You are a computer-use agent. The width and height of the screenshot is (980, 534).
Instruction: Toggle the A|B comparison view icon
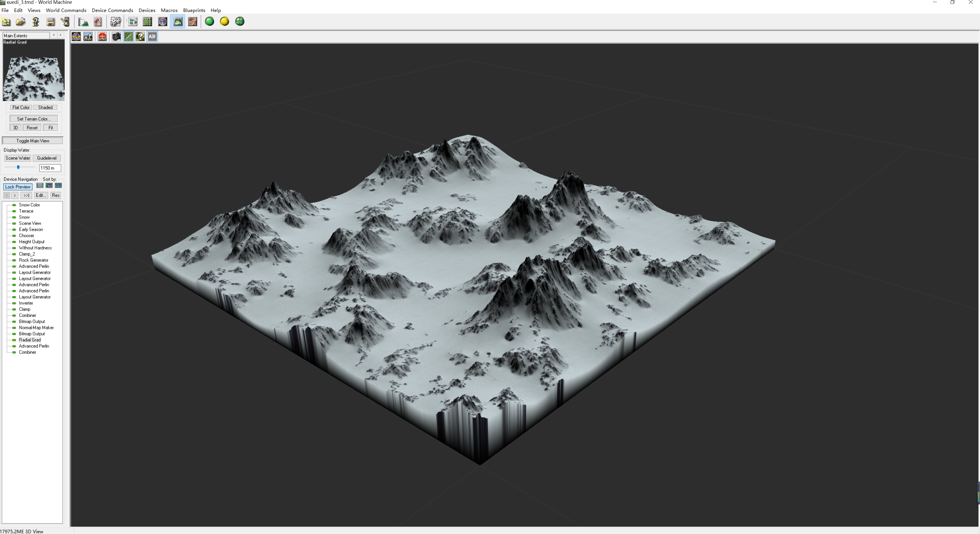pyautogui.click(x=152, y=37)
